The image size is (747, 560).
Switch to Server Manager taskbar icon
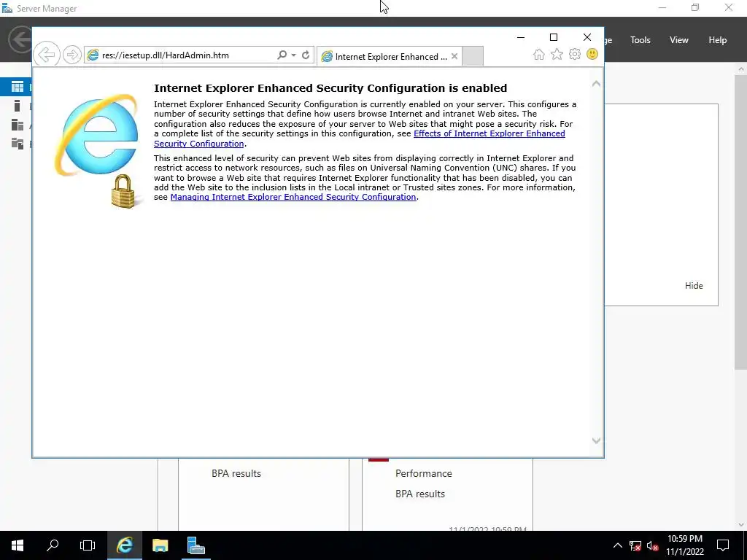point(196,545)
